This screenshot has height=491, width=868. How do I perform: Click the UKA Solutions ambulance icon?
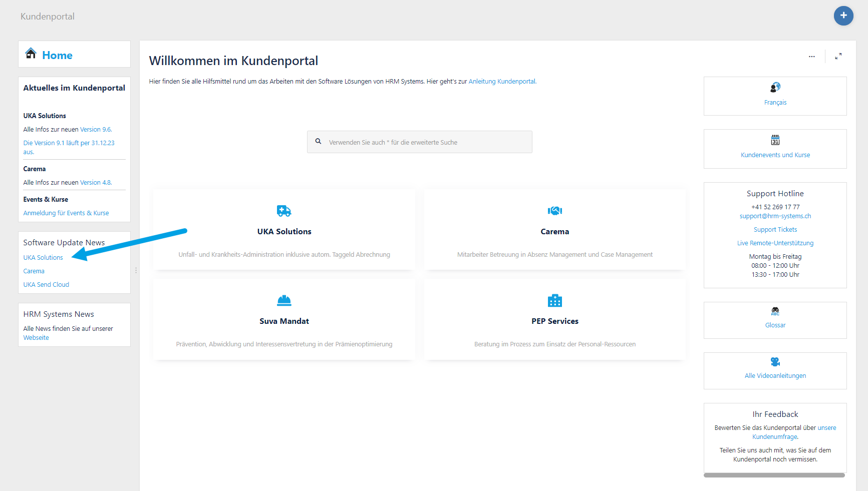[x=284, y=211]
